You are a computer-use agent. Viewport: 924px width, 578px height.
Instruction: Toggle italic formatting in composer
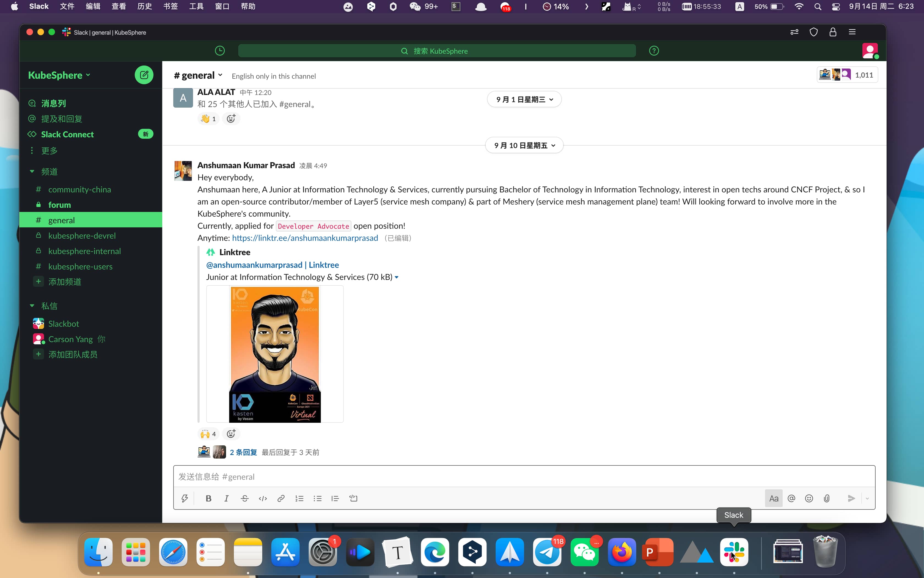(x=226, y=498)
